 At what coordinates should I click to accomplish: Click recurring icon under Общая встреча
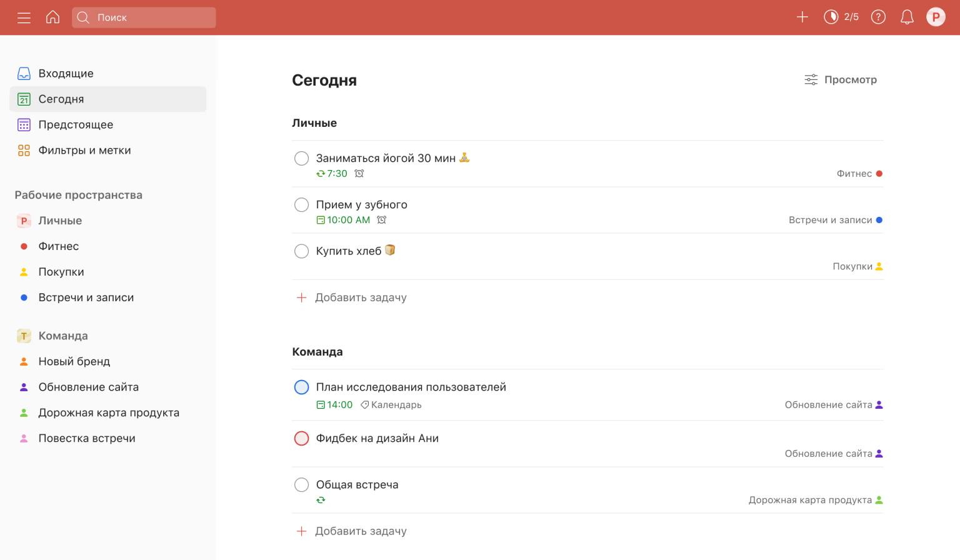point(321,500)
